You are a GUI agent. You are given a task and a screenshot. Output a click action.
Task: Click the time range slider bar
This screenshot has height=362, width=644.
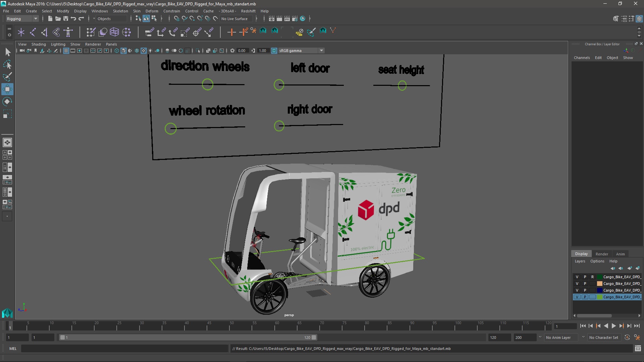188,338
